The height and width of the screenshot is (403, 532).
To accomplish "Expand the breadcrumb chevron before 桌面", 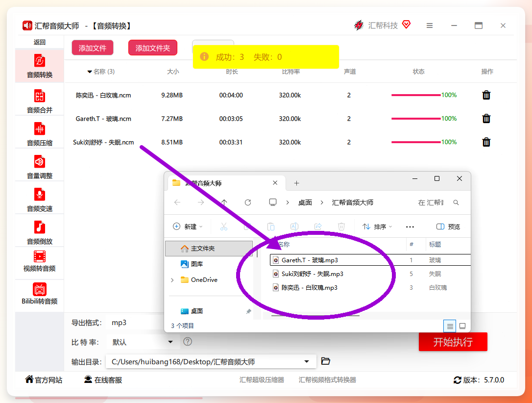I will (288, 202).
